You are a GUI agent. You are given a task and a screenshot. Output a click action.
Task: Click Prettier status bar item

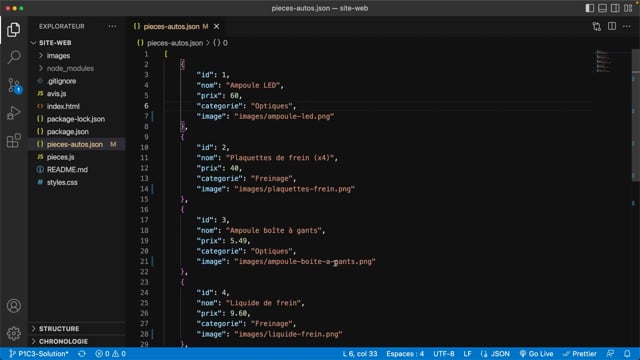580,354
